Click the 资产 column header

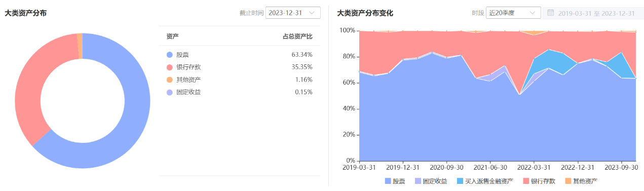coord(172,36)
